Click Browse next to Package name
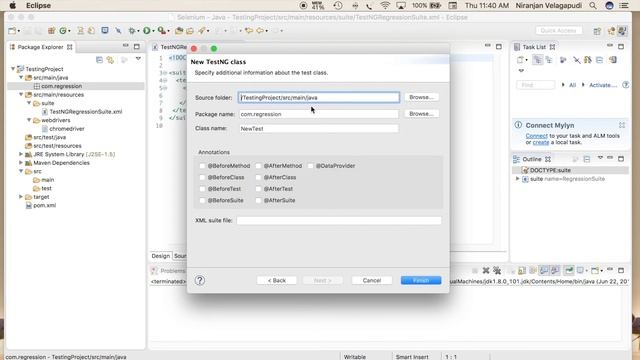640x360 pixels. (421, 113)
